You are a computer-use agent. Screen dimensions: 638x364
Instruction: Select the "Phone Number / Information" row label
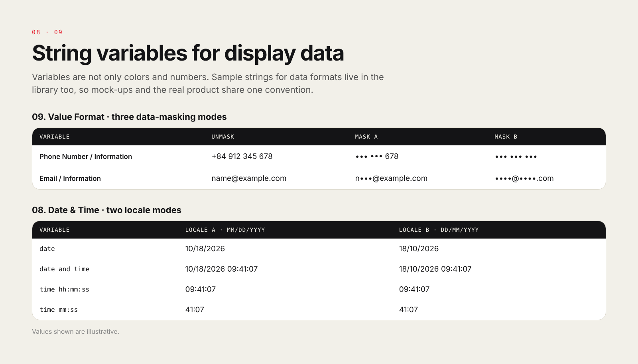(86, 157)
